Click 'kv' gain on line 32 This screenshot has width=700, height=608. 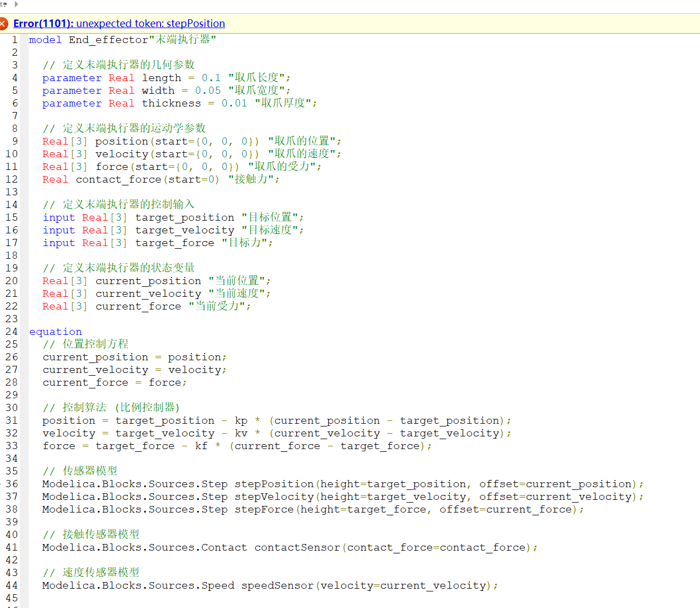pos(241,433)
